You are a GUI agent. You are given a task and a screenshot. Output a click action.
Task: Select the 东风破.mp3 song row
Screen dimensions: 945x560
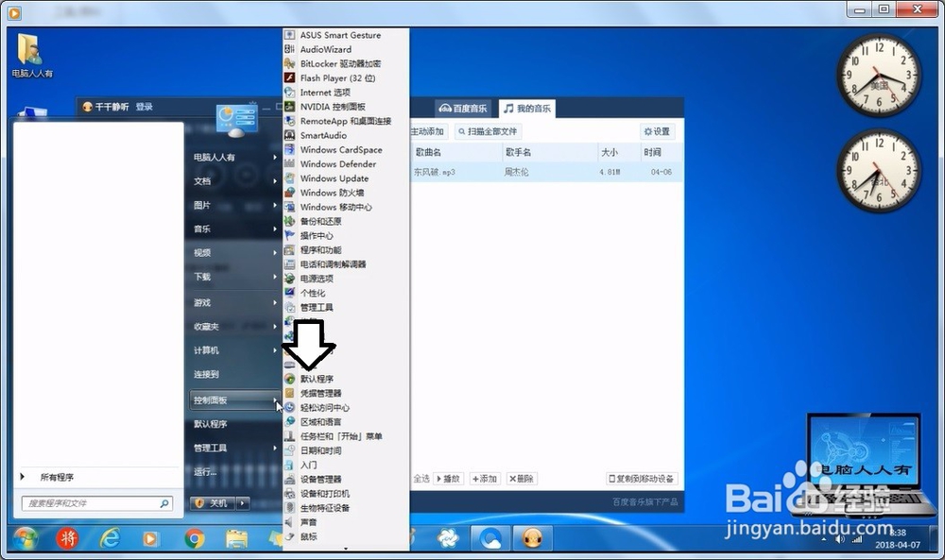[x=546, y=172]
